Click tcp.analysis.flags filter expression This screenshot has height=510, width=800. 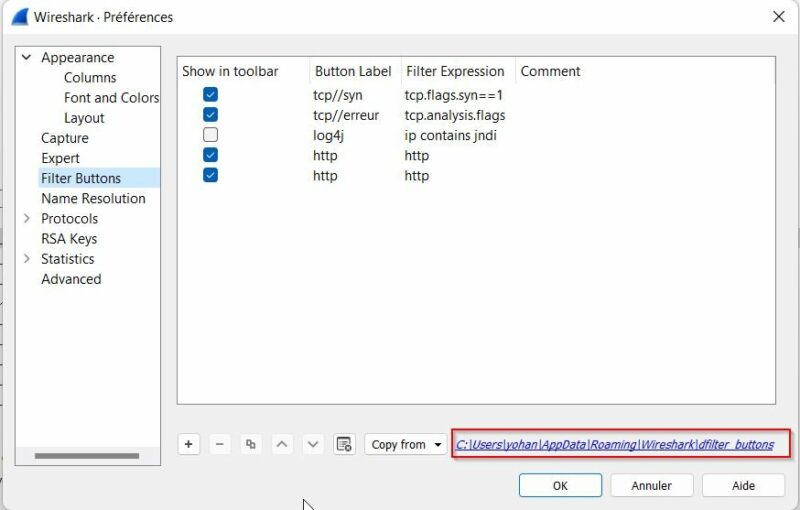(x=455, y=115)
